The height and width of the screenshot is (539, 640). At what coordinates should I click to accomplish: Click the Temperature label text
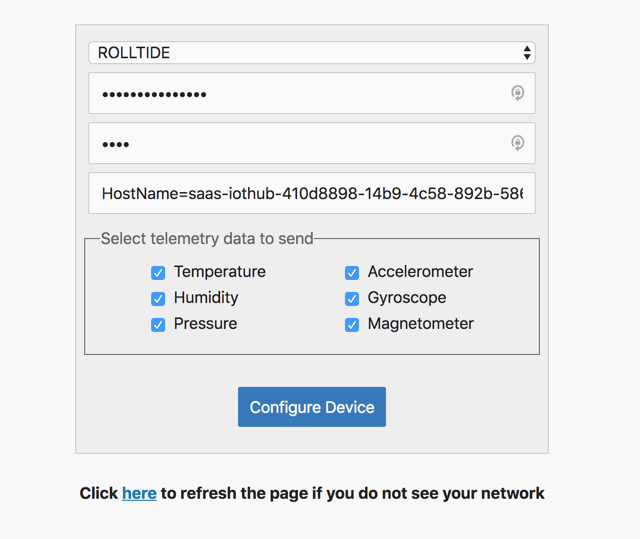[220, 272]
